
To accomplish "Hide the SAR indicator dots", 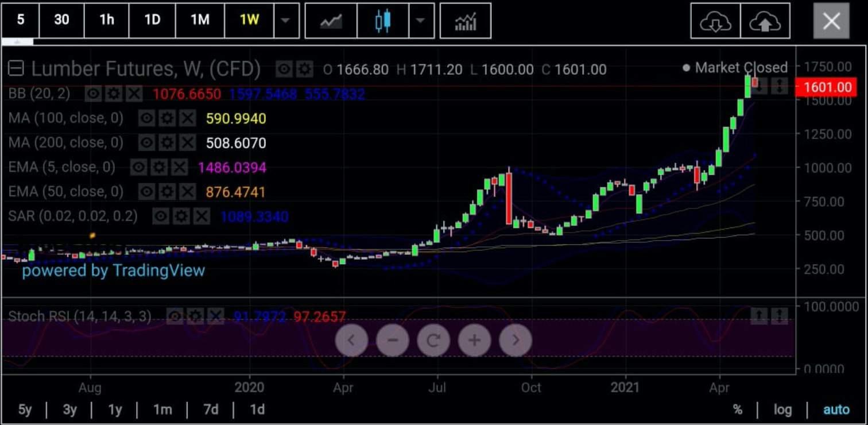I will [161, 216].
